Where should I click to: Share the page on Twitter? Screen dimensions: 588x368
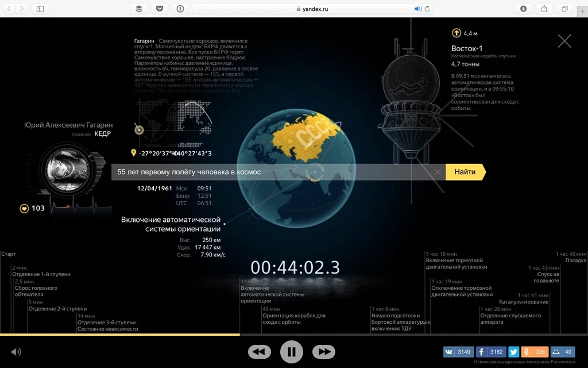(514, 352)
